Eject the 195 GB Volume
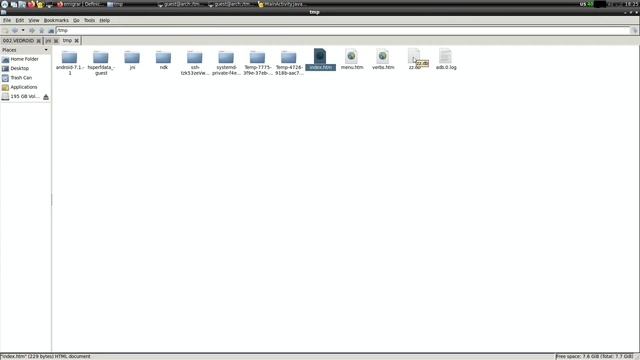640x360 pixels. tap(46, 97)
